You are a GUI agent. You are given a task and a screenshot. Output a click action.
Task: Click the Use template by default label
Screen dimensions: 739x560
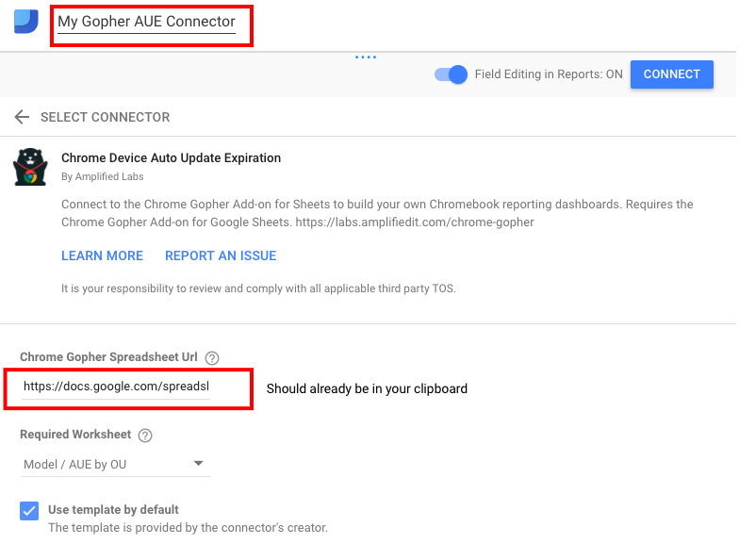click(x=113, y=510)
